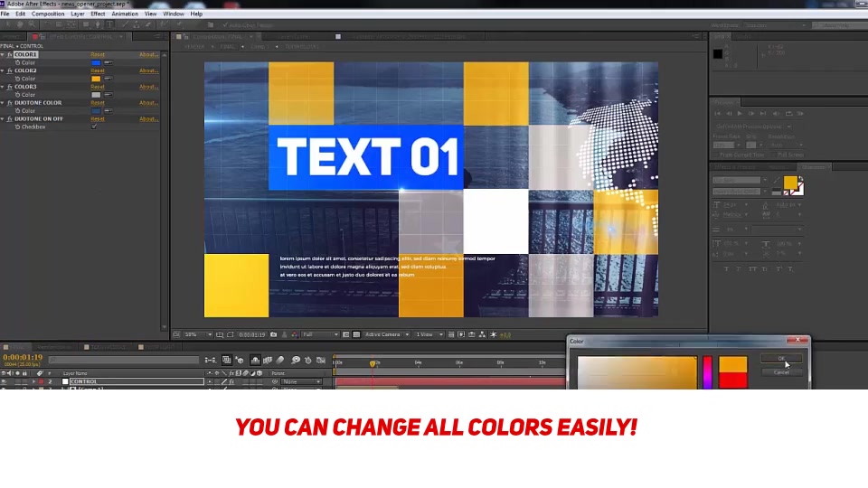This screenshot has width=868, height=488.
Task: Take snapshot with camera icon
Action: click(273, 334)
